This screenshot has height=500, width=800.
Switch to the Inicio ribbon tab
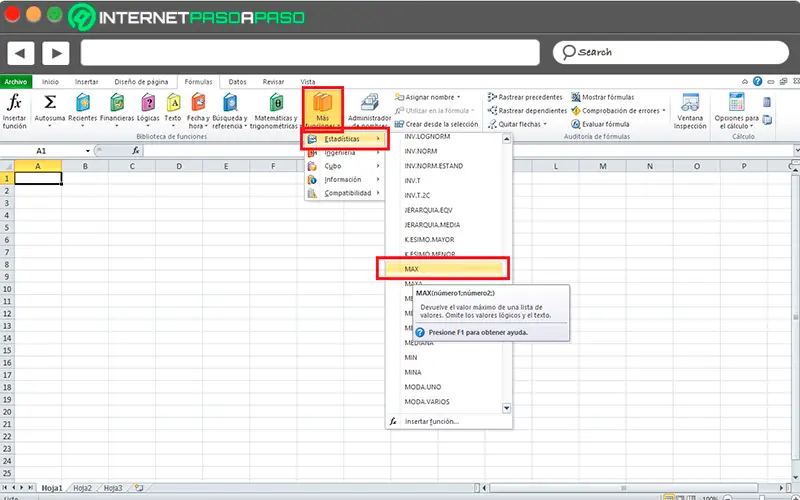click(x=50, y=82)
